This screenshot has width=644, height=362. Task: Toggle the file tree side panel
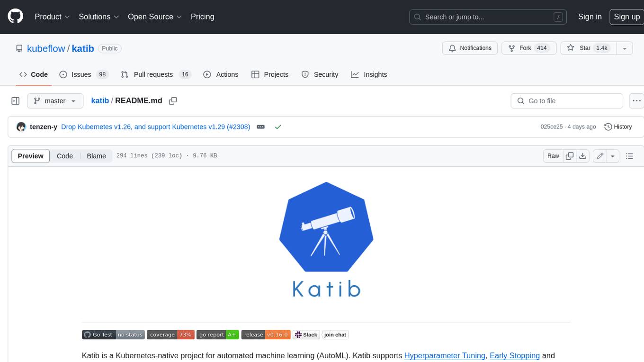click(x=15, y=101)
